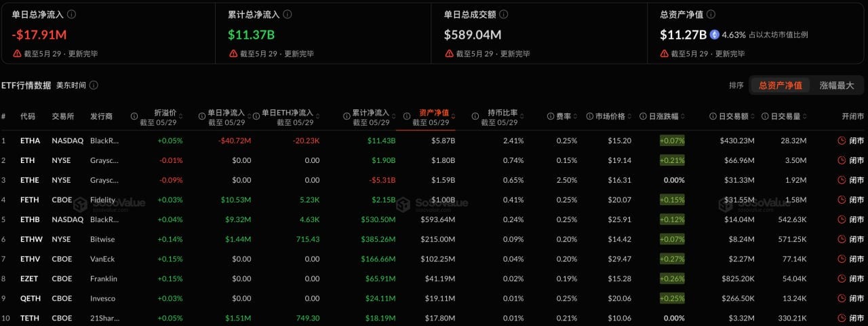Sort table by 费率 header
The height and width of the screenshot is (326, 868).
coord(564,116)
